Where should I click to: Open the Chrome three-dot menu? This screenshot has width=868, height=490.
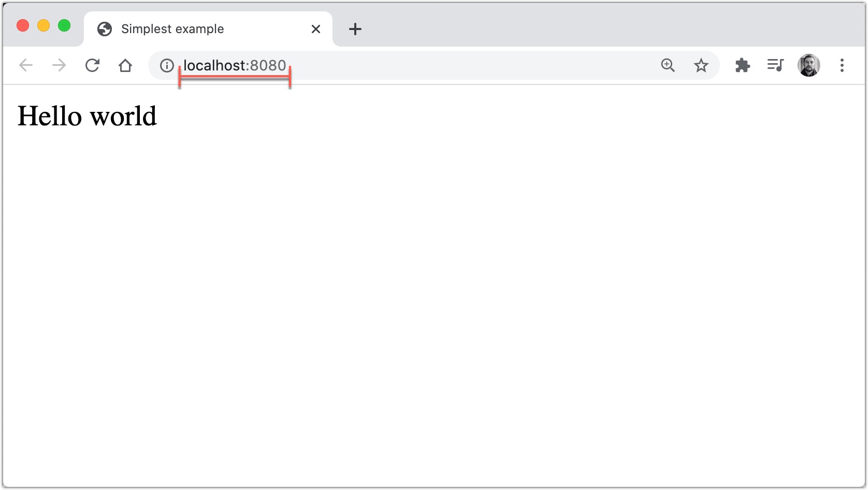(x=842, y=65)
